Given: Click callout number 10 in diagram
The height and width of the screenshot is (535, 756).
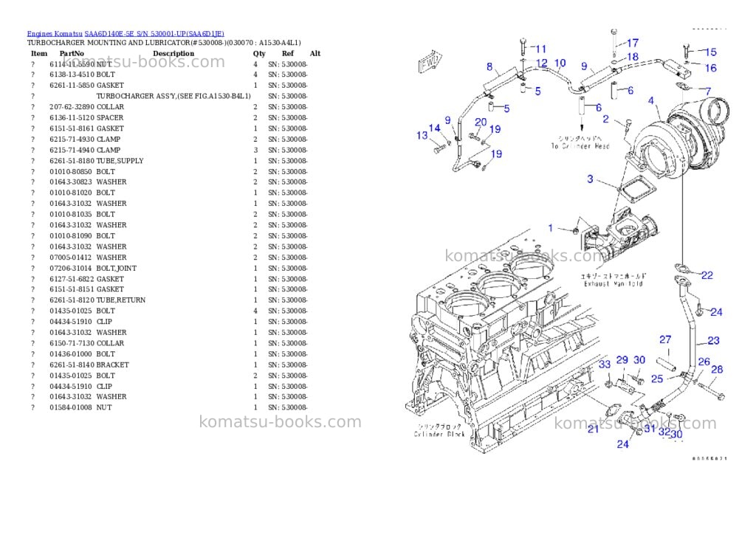Looking at the screenshot, I should click(x=560, y=63).
